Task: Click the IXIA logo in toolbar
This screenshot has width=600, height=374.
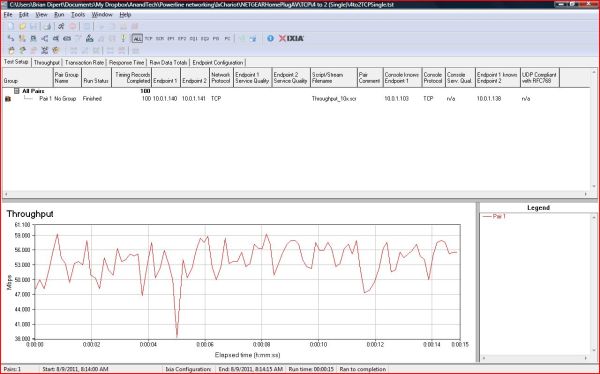Action: tap(291, 38)
